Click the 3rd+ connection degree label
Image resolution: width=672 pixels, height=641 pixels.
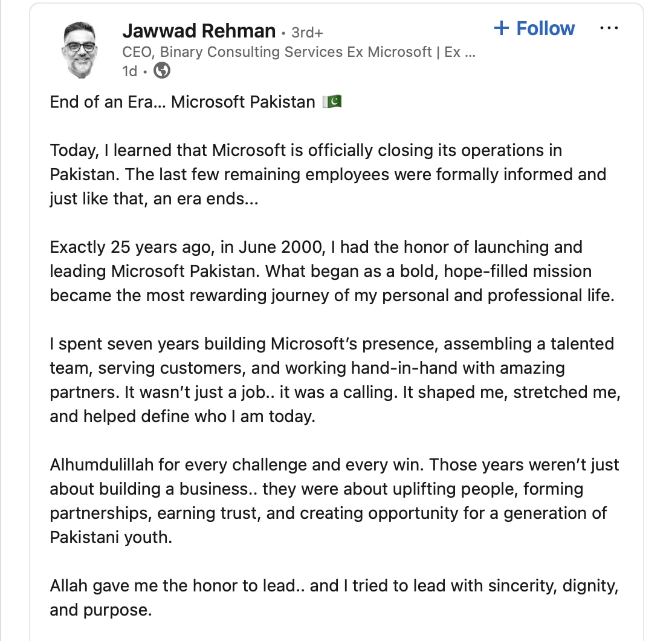click(x=307, y=32)
